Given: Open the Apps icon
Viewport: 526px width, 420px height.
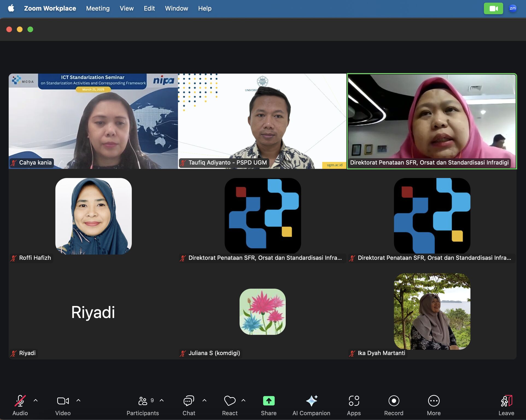Looking at the screenshot, I should coord(354,401).
